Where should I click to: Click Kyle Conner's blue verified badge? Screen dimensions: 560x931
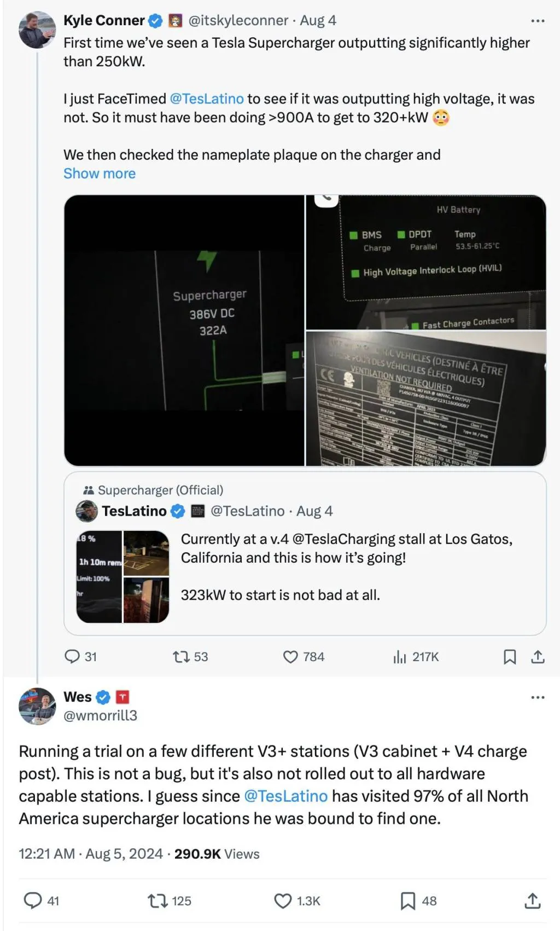pos(155,20)
